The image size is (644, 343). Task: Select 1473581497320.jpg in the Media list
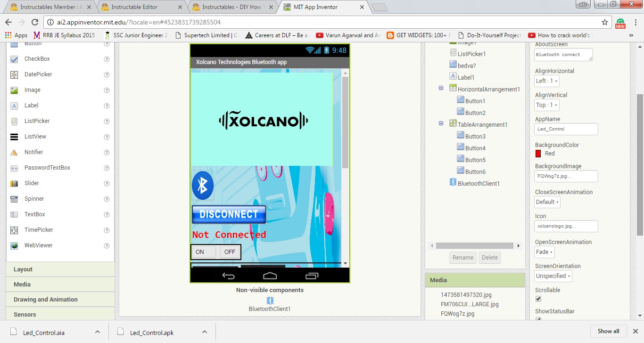point(466,295)
